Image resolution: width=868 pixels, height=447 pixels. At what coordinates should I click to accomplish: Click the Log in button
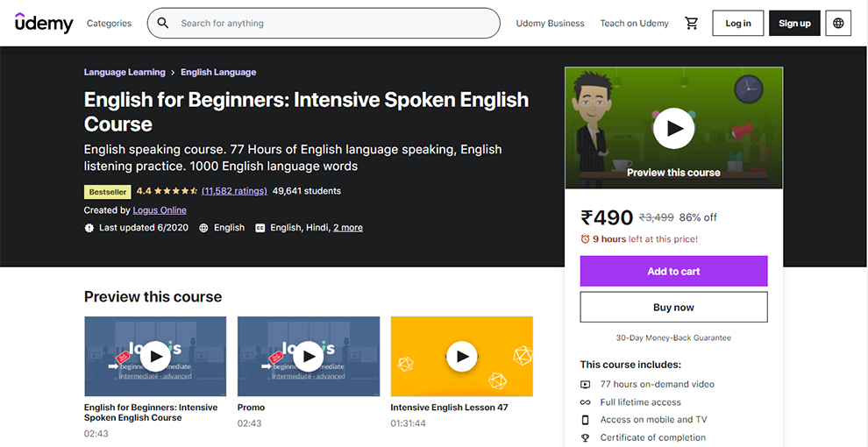click(738, 24)
